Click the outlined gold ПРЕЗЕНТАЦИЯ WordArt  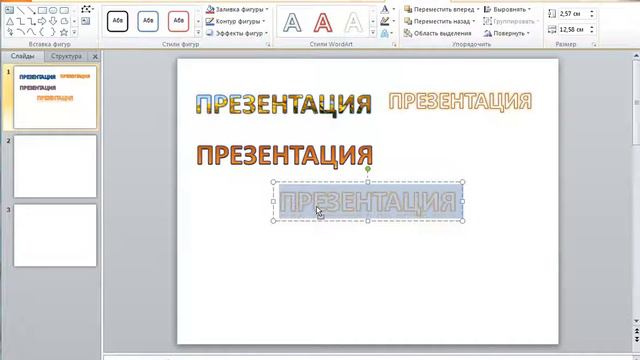460,101
